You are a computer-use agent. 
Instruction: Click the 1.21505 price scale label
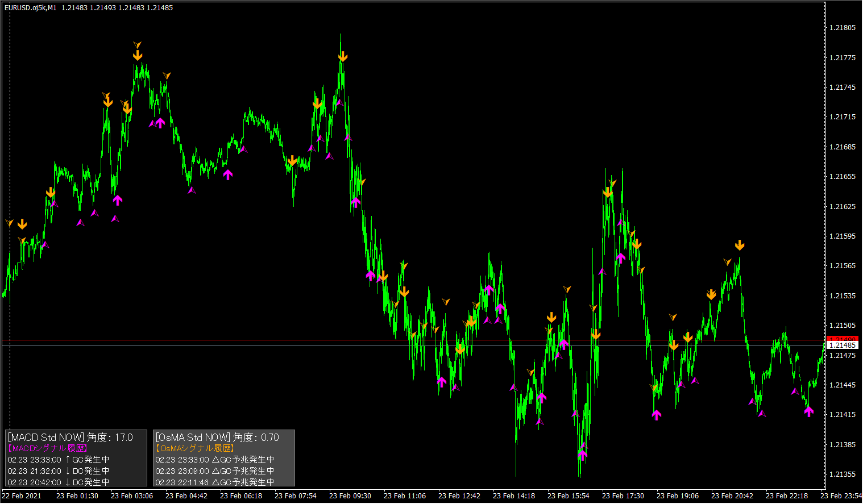pos(843,326)
